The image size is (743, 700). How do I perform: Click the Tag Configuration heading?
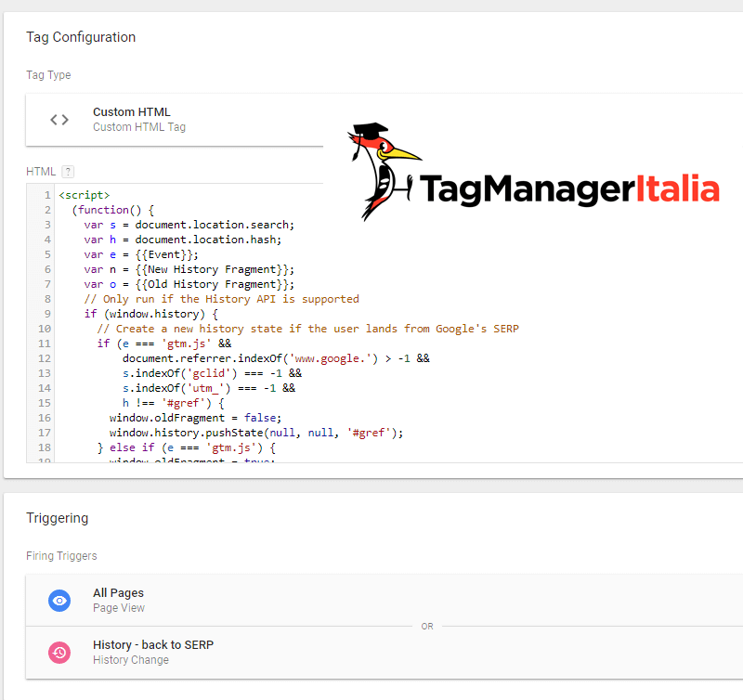(81, 37)
